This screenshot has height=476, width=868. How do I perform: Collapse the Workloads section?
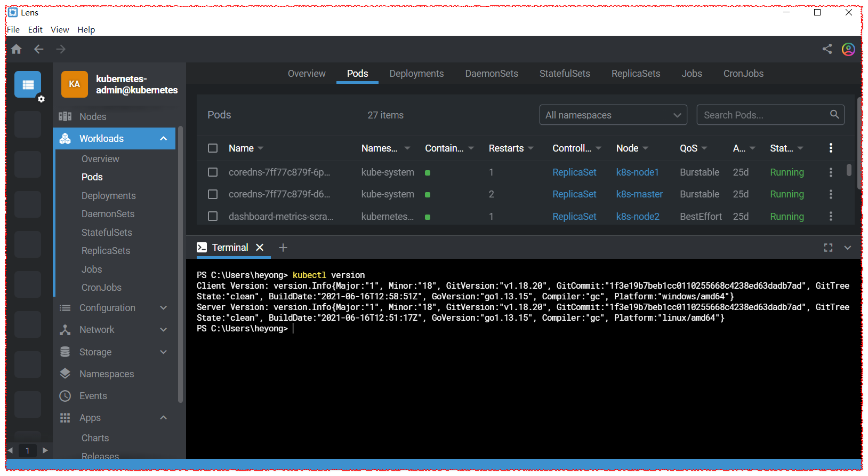tap(164, 139)
